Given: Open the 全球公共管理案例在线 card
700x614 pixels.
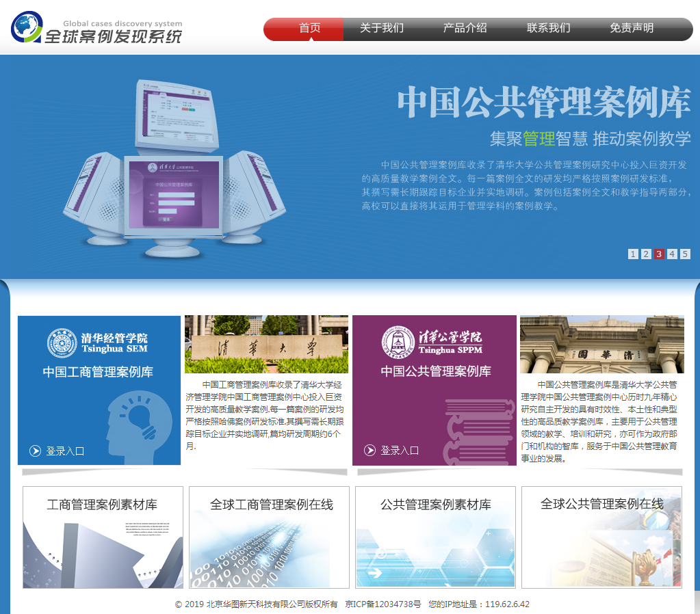Looking at the screenshot, I should (x=601, y=537).
